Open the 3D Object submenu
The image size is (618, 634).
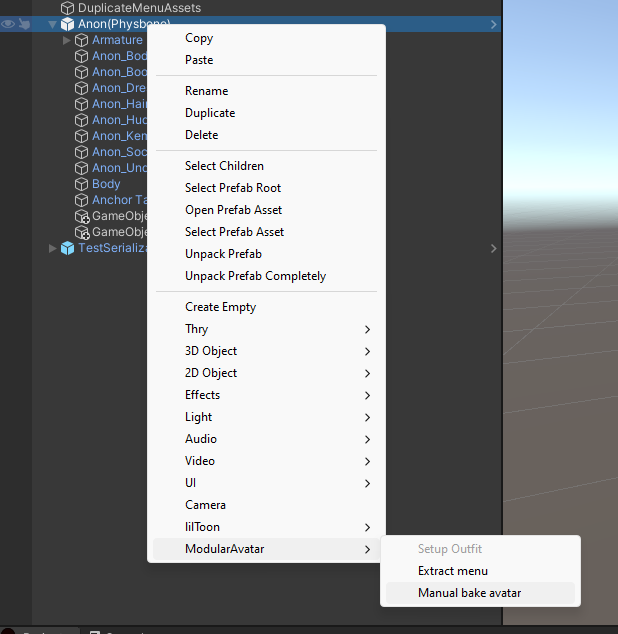(266, 351)
